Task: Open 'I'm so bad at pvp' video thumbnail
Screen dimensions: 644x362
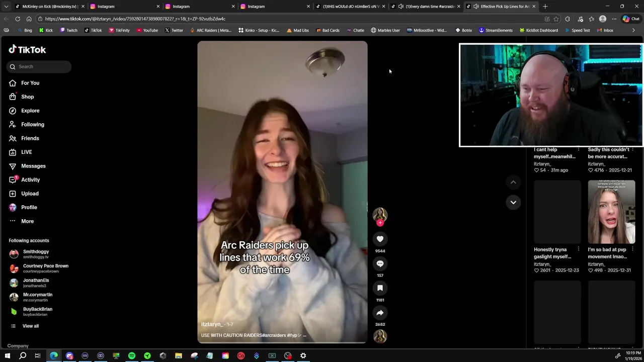Action: [611, 212]
